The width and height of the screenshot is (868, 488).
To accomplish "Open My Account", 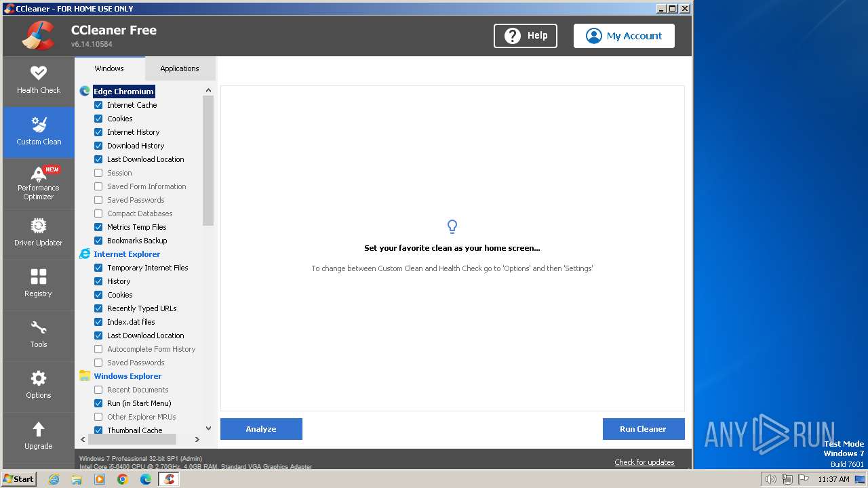I will click(x=624, y=36).
